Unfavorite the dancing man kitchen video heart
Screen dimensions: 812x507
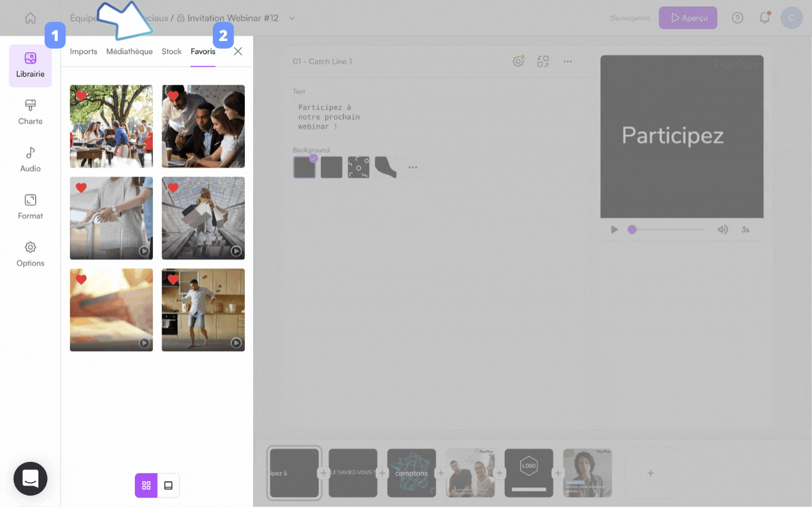pos(173,279)
